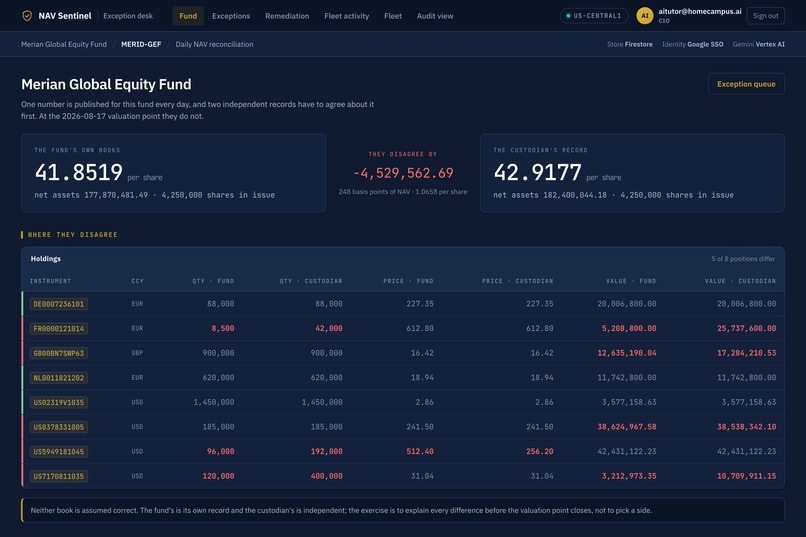The height and width of the screenshot is (537, 806).
Task: Switch to the Exceptions tab
Action: [231, 16]
